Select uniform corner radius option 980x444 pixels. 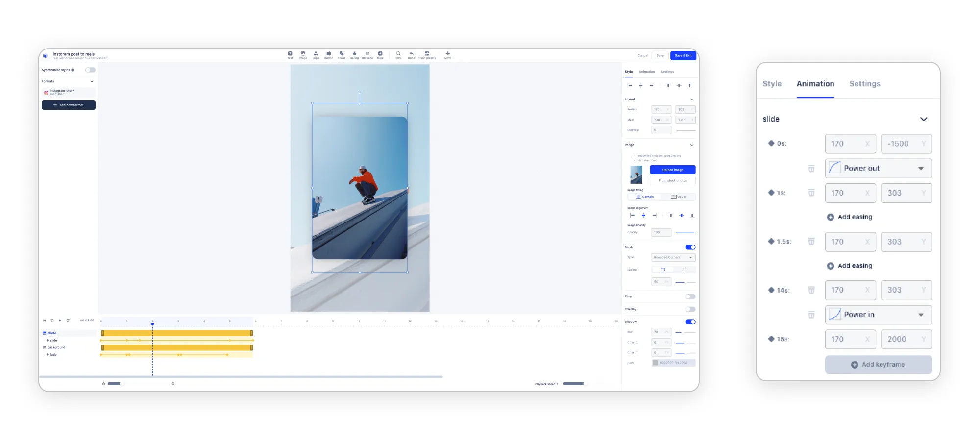click(x=663, y=270)
